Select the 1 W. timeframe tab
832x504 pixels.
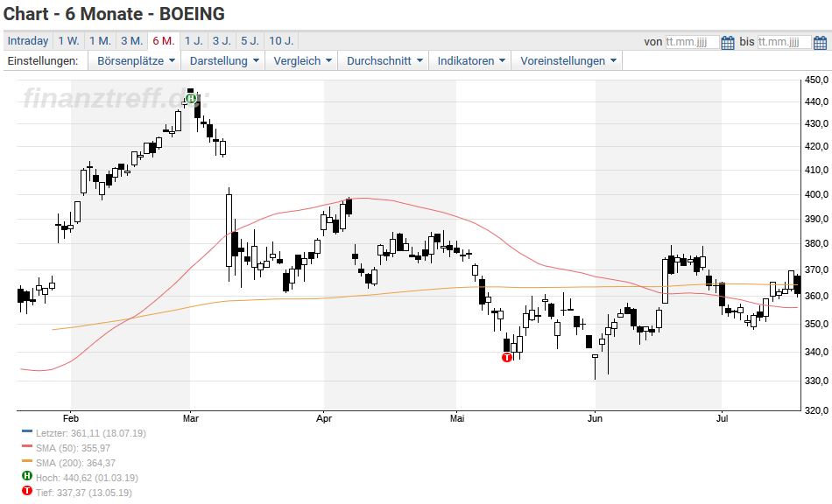point(68,41)
